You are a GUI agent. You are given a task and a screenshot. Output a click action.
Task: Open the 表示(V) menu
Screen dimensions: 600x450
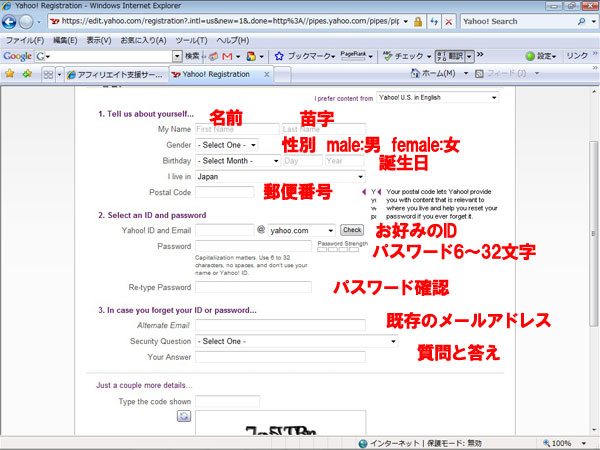(x=99, y=40)
